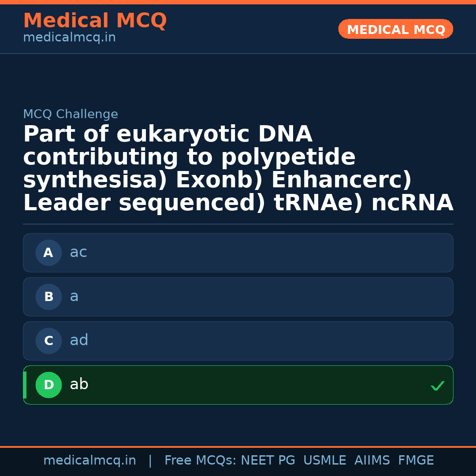476x476 pixels.
Task: Click the letter C circle badge
Action: point(48,341)
